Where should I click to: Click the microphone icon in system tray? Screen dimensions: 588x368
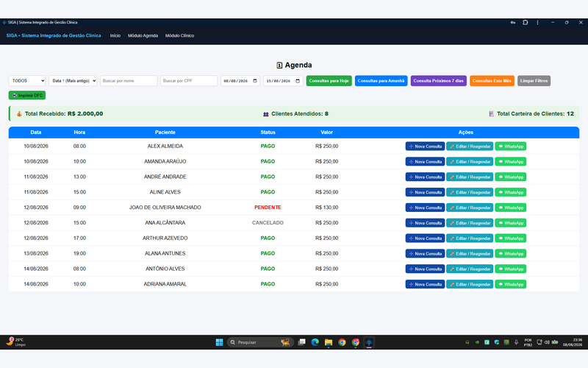tap(516, 342)
